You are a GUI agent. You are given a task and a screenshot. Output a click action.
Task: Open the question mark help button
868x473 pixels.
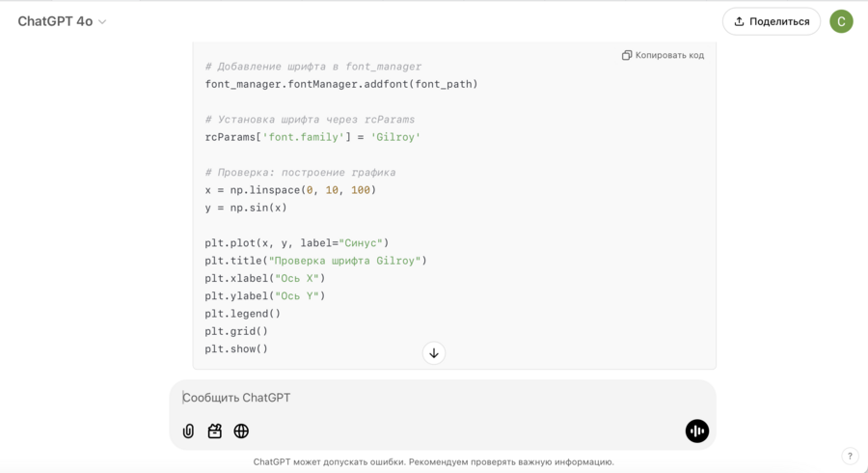pyautogui.click(x=850, y=457)
